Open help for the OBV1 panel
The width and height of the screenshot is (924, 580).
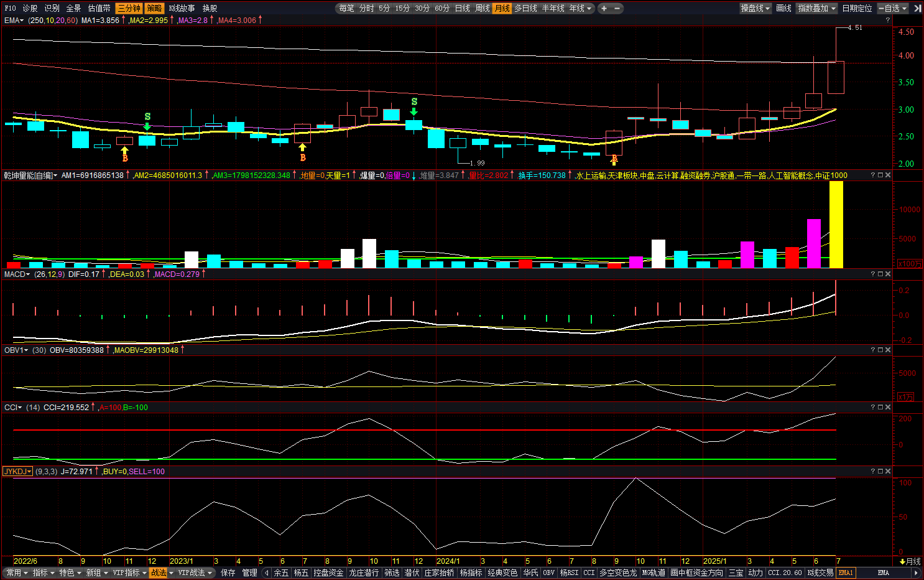872,350
